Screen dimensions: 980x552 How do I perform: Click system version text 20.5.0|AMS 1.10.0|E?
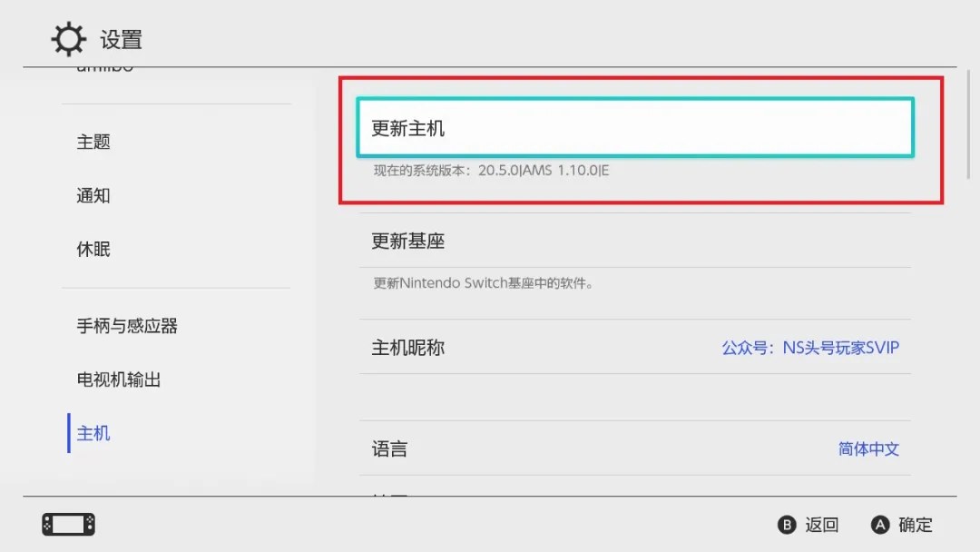pyautogui.click(x=544, y=171)
